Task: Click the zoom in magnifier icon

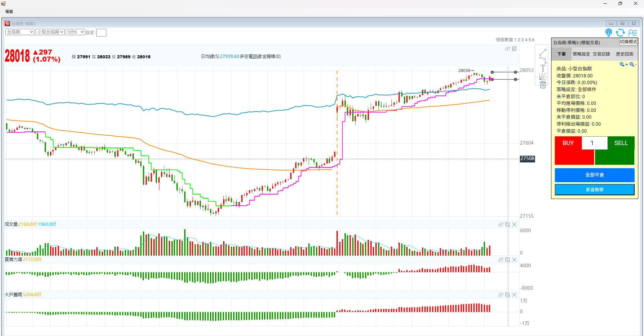Action: pos(623,64)
